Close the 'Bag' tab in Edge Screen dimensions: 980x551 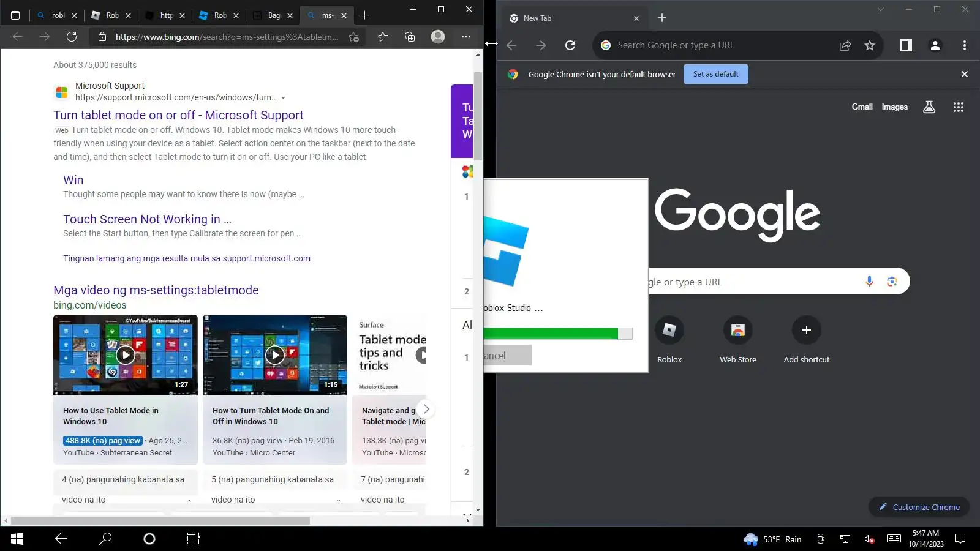click(290, 15)
